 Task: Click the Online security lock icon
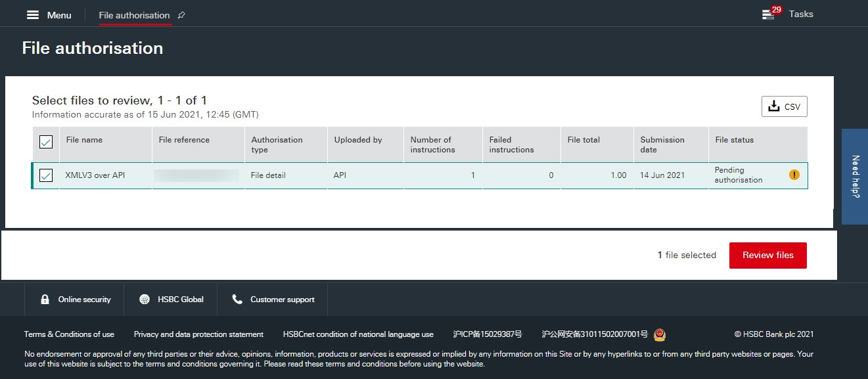click(x=45, y=299)
